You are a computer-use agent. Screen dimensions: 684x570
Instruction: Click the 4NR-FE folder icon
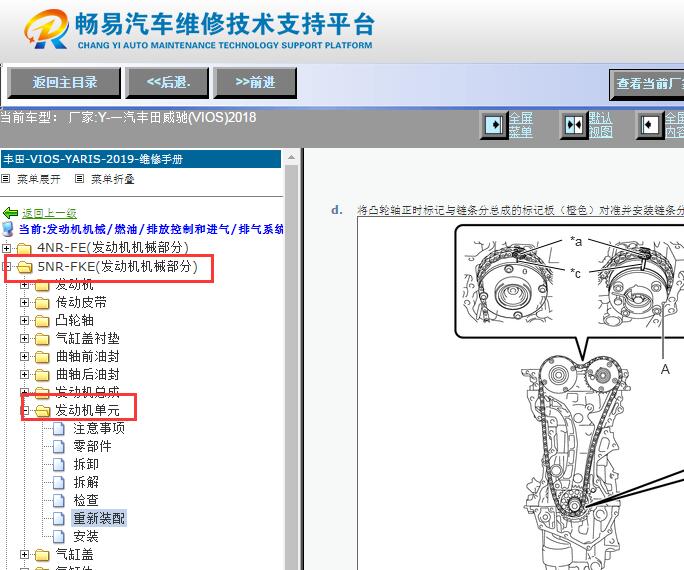pos(24,249)
